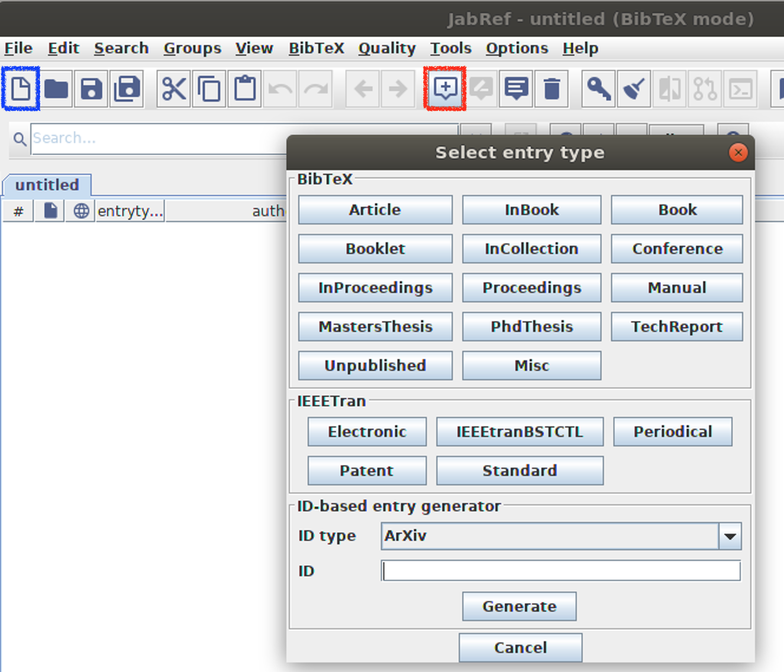Cancel the Select entry type dialog

point(521,648)
